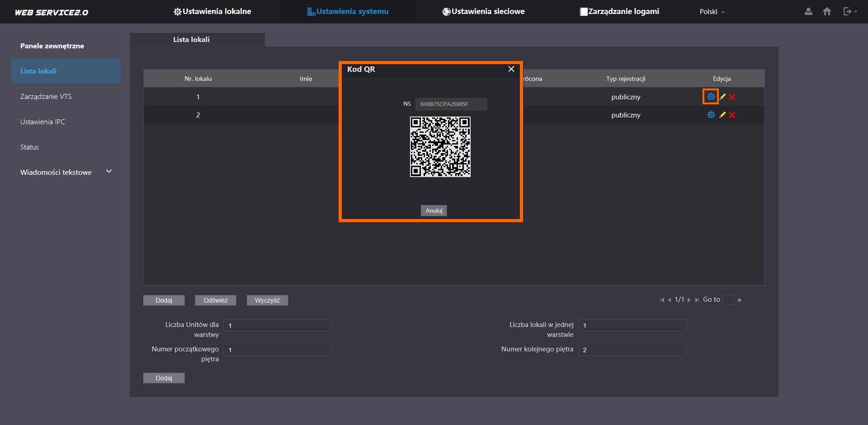Open the Polski language dropdown
Viewport: 868px width, 425px height.
point(712,12)
